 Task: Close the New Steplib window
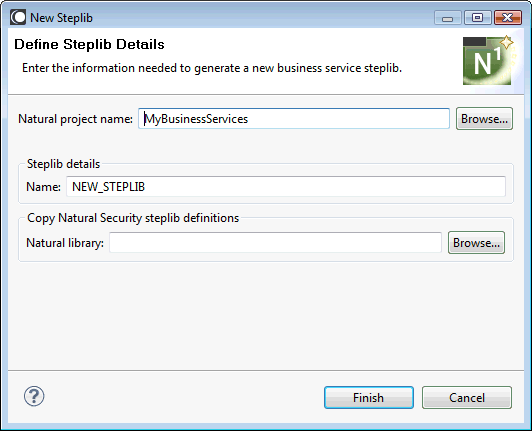(x=508, y=18)
